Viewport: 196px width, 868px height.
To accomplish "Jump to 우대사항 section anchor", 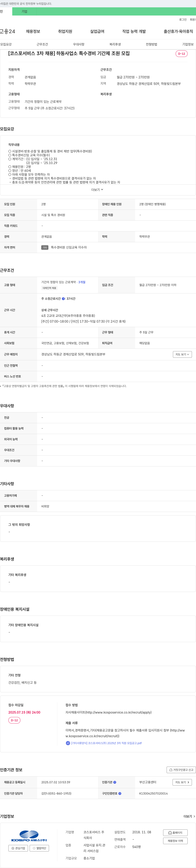I will 79,44.
